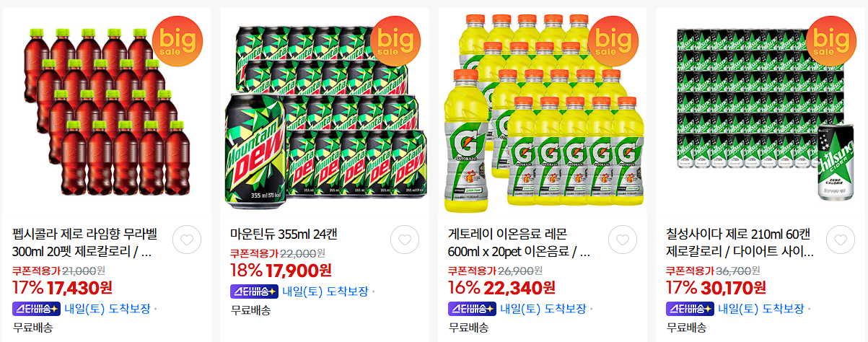Screen dimensions: 868x342
Task: Add Chilsung Cider Zero to wishlist via heart
Action: tap(841, 240)
